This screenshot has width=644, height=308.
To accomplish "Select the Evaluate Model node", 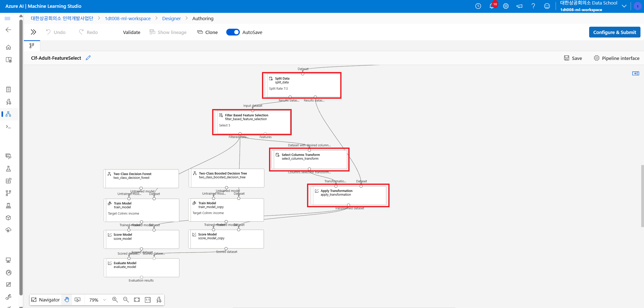I will tap(141, 267).
